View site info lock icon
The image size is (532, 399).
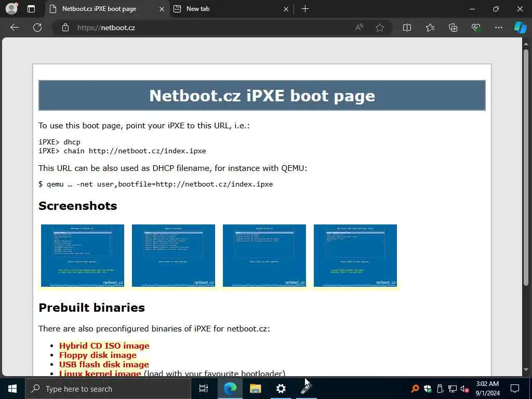pos(65,28)
